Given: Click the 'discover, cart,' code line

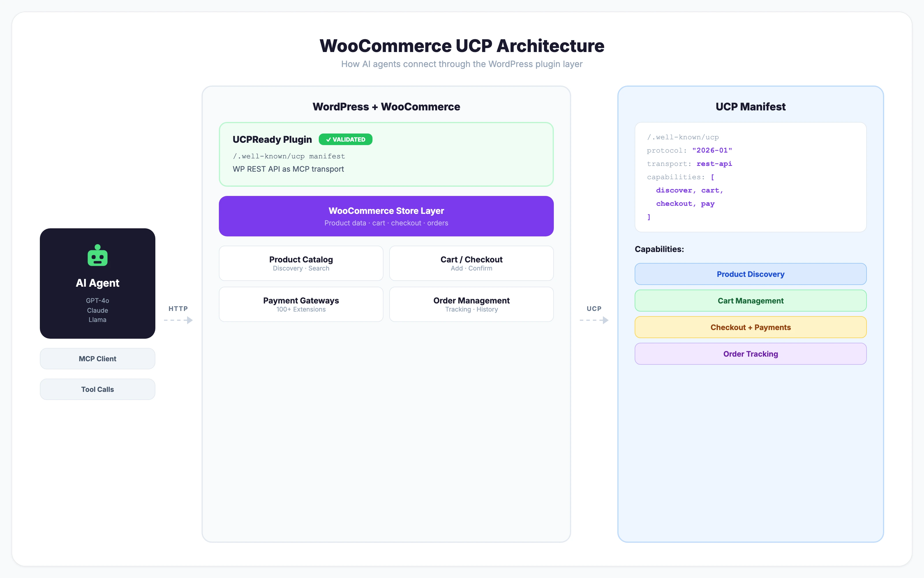Looking at the screenshot, I should pos(689,190).
